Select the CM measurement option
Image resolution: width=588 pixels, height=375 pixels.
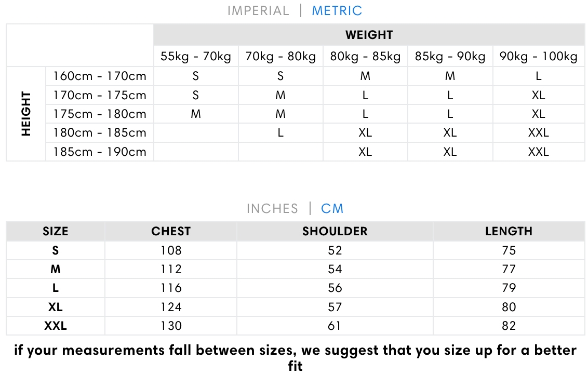pos(332,209)
